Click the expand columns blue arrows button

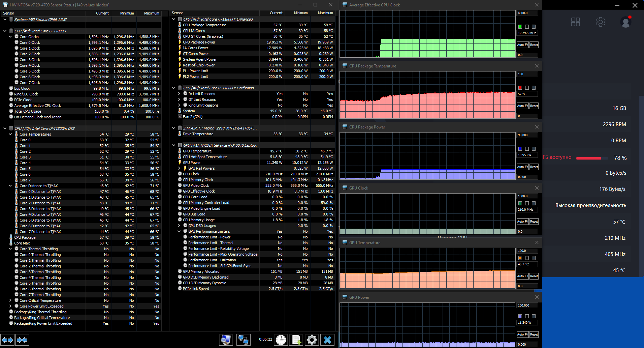[7, 340]
